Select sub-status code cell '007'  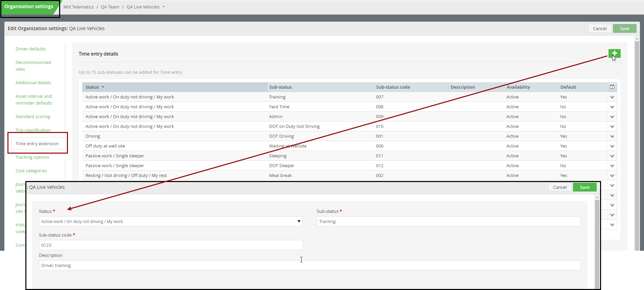click(x=380, y=97)
